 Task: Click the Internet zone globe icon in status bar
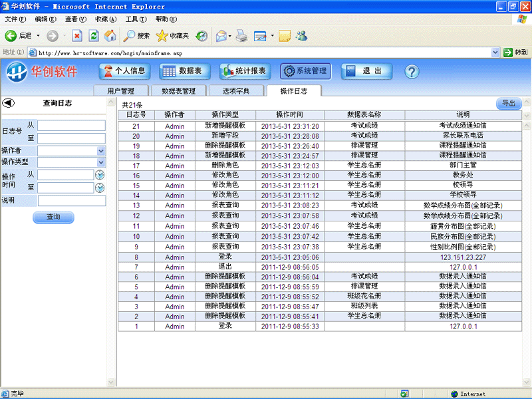(454, 394)
